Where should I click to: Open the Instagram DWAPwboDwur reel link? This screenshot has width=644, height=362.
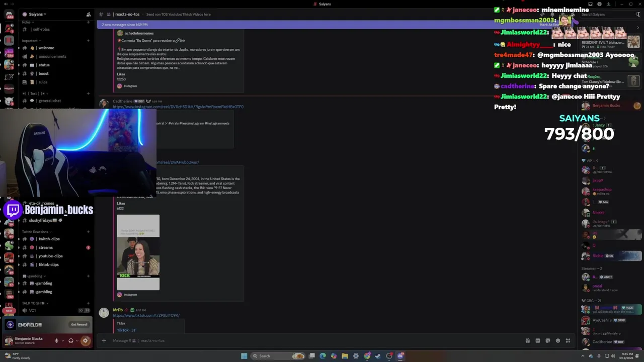tap(177, 162)
